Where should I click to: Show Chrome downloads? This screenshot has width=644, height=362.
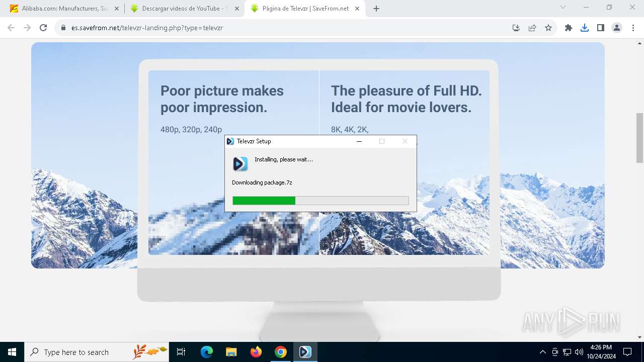coord(585,28)
